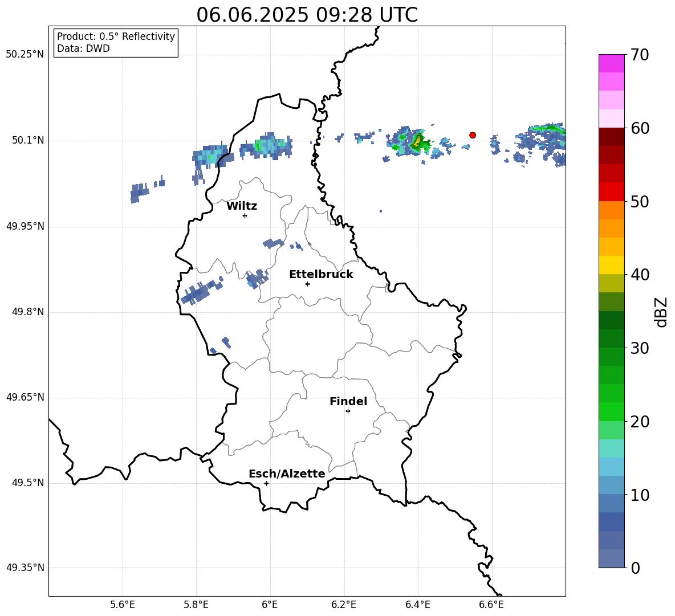675x616 pixels.
Task: Click the 60 colorbar tick label
Action: (x=639, y=128)
